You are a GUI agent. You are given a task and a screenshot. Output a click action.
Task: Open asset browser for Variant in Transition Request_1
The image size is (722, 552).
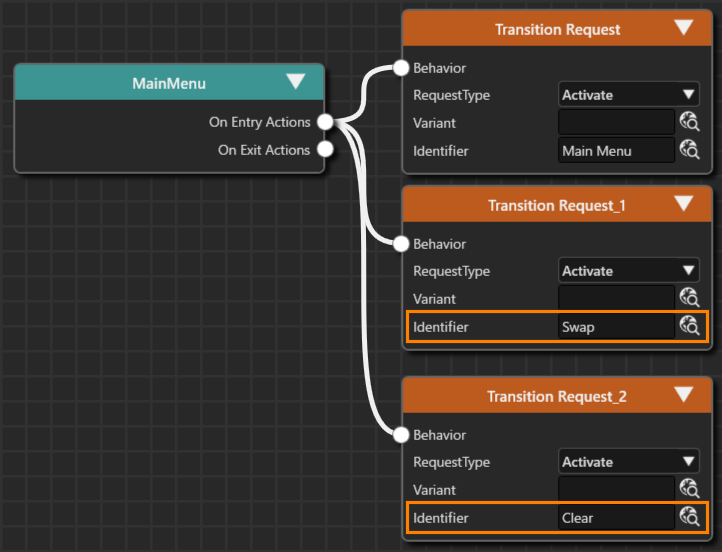pos(689,297)
